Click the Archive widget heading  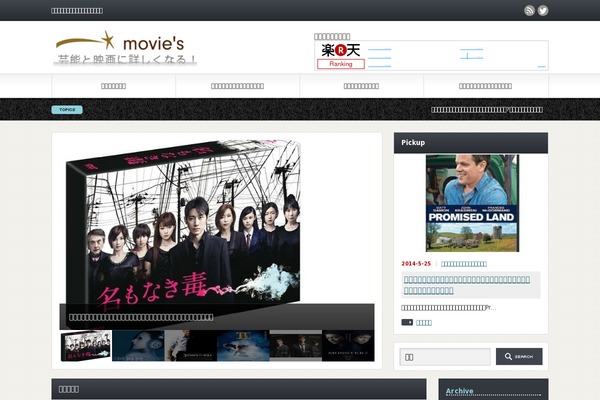coord(459,391)
